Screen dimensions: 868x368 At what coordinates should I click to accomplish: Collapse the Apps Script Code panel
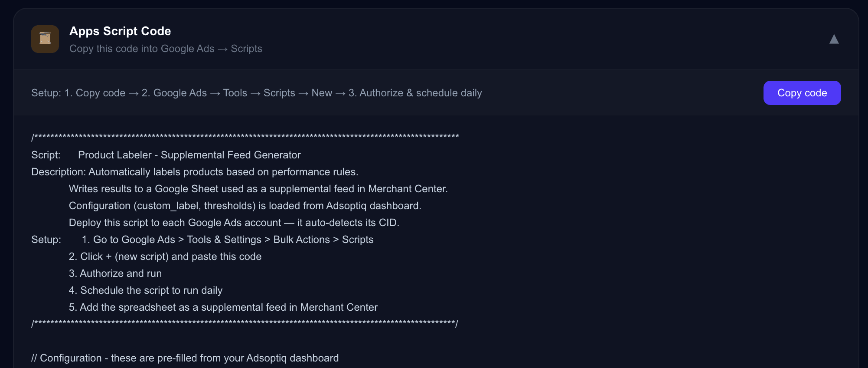834,39
